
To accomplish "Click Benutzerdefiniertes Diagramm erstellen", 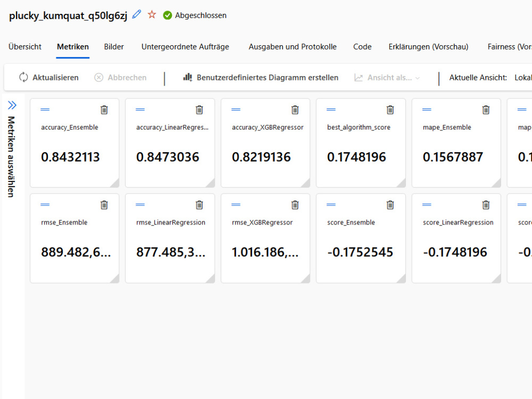I will coord(261,77).
